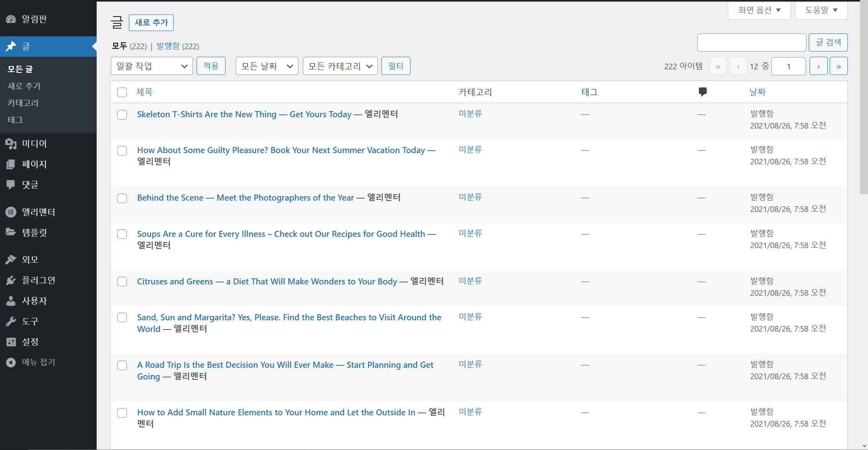The width and height of the screenshot is (868, 450).
Task: Open Elementor (엘리멘터) via its sidebar icon
Action: 11,212
